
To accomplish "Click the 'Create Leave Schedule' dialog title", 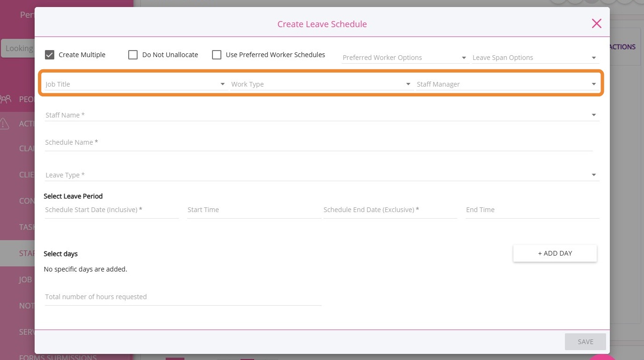I will point(322,24).
